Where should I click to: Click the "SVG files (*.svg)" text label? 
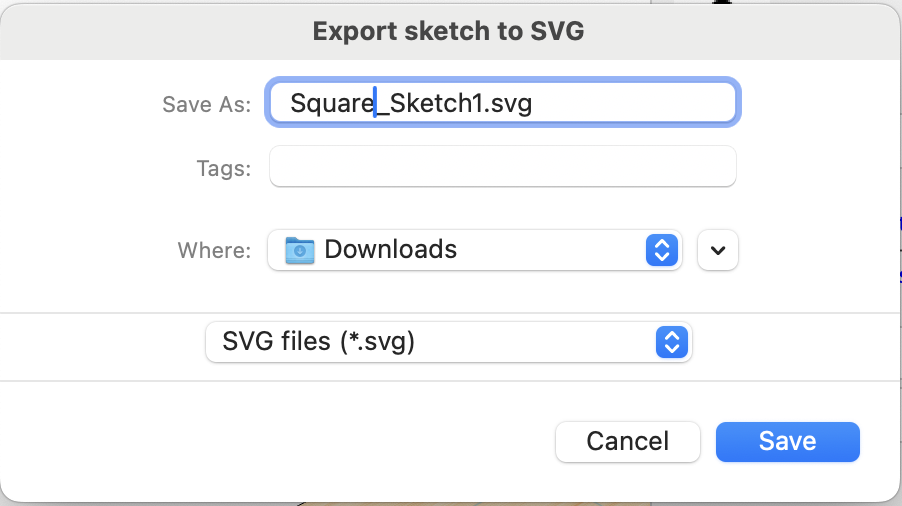318,342
